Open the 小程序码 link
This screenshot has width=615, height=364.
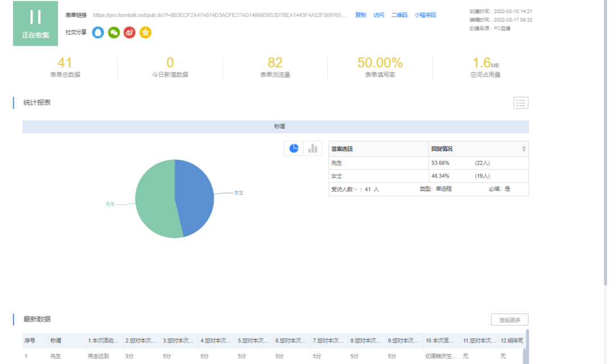[425, 15]
